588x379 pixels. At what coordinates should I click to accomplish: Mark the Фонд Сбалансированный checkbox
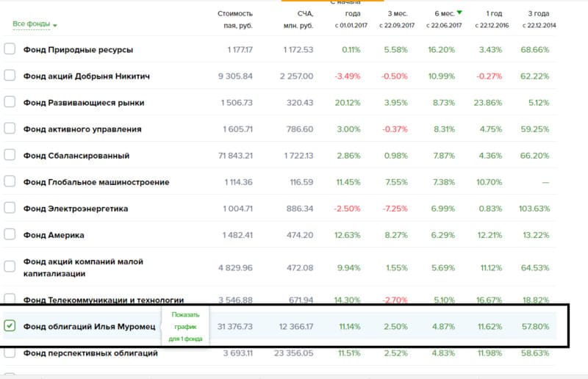coord(10,155)
